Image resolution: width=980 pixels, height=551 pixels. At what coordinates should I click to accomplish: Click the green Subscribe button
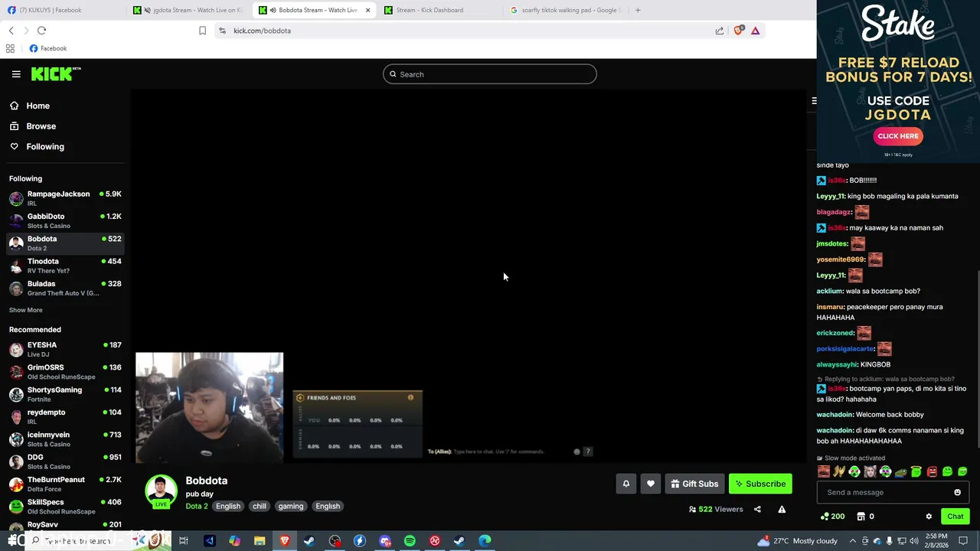point(760,484)
